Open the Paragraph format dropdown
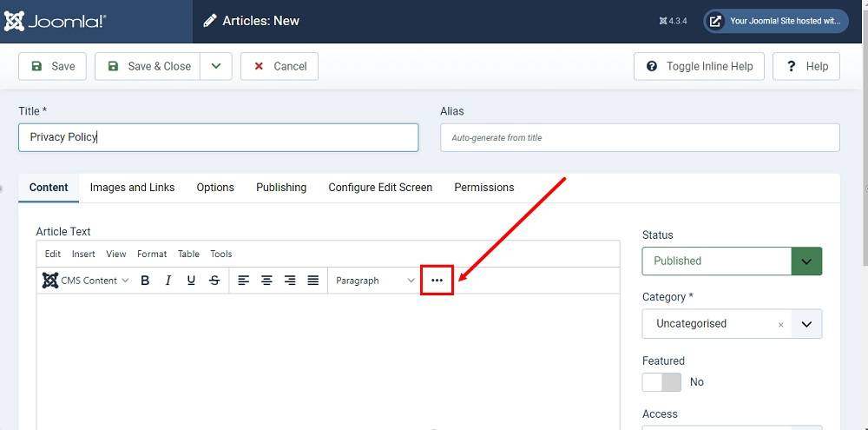Image resolution: width=868 pixels, height=430 pixels. pyautogui.click(x=375, y=281)
